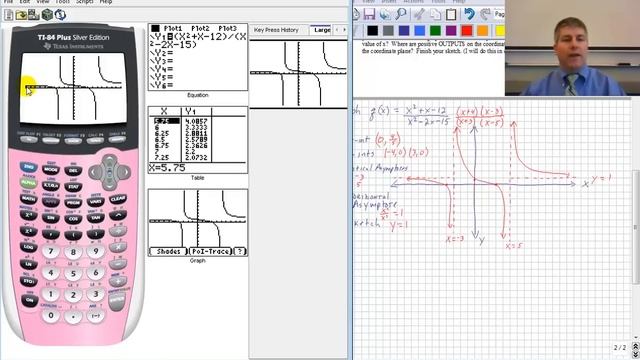Click the X=5.75 value under the table

point(167,168)
